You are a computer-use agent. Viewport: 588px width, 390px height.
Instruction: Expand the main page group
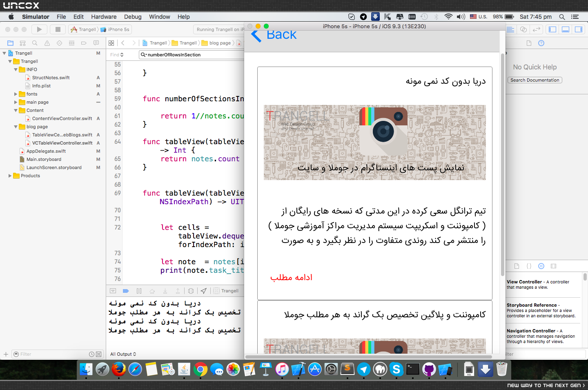16,102
